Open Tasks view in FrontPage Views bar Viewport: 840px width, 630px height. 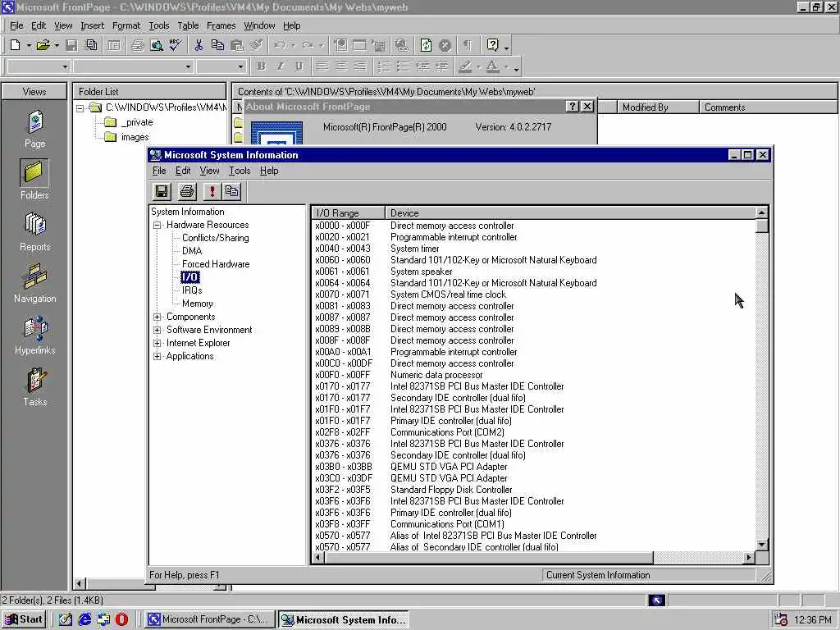point(34,387)
